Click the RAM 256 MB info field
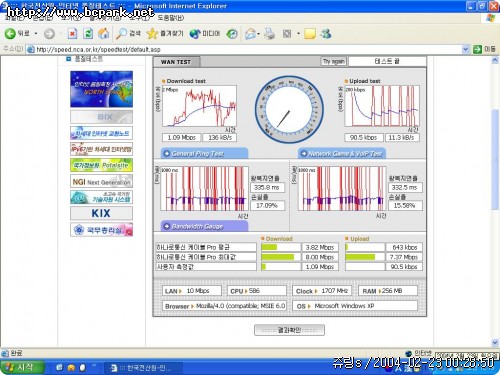The height and width of the screenshot is (375, 500). point(387,291)
